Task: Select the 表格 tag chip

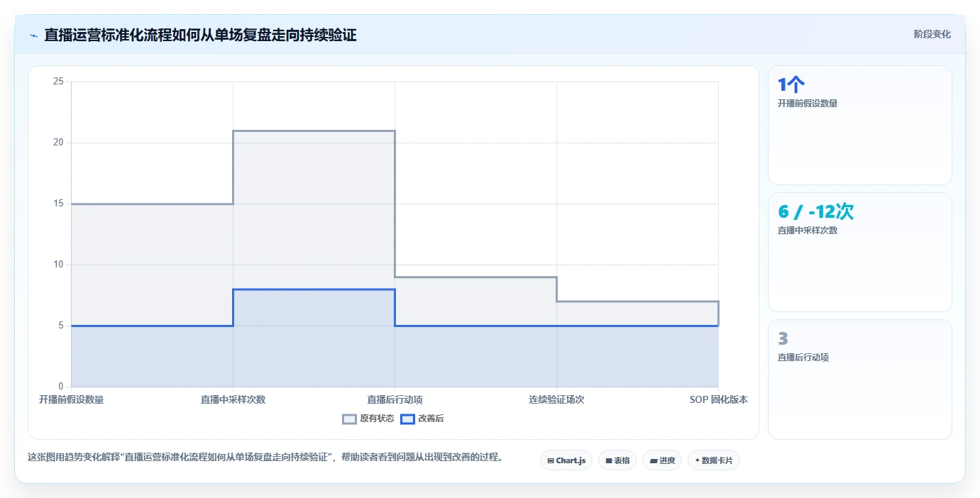Action: 617,460
